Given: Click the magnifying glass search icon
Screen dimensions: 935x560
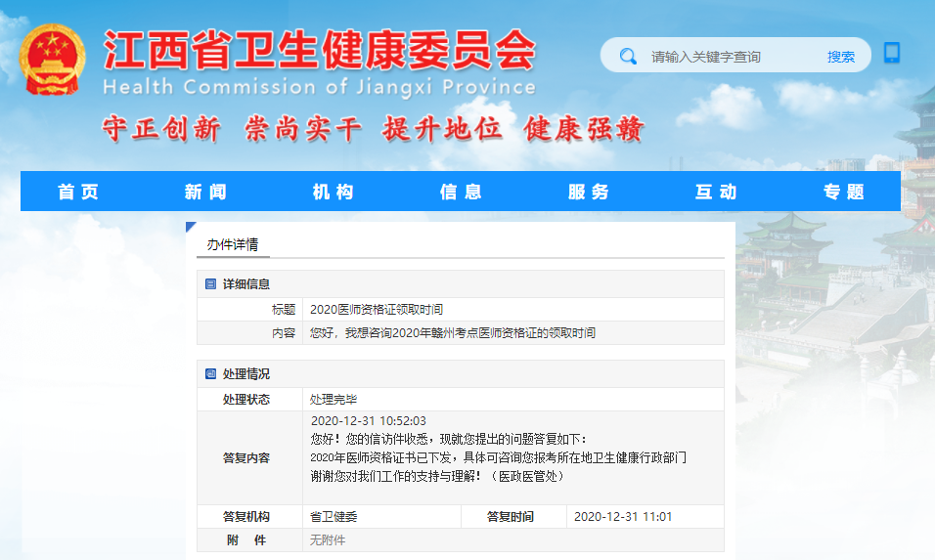Looking at the screenshot, I should tap(628, 57).
